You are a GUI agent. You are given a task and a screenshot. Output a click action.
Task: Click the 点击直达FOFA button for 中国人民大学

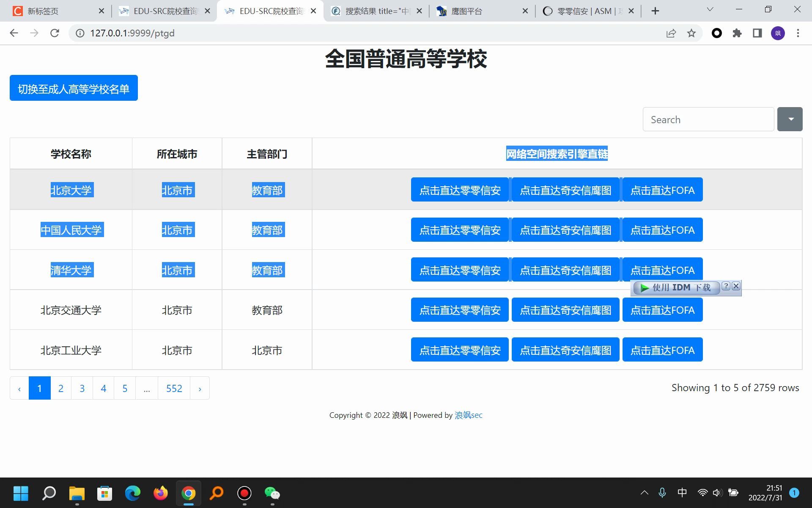click(662, 230)
